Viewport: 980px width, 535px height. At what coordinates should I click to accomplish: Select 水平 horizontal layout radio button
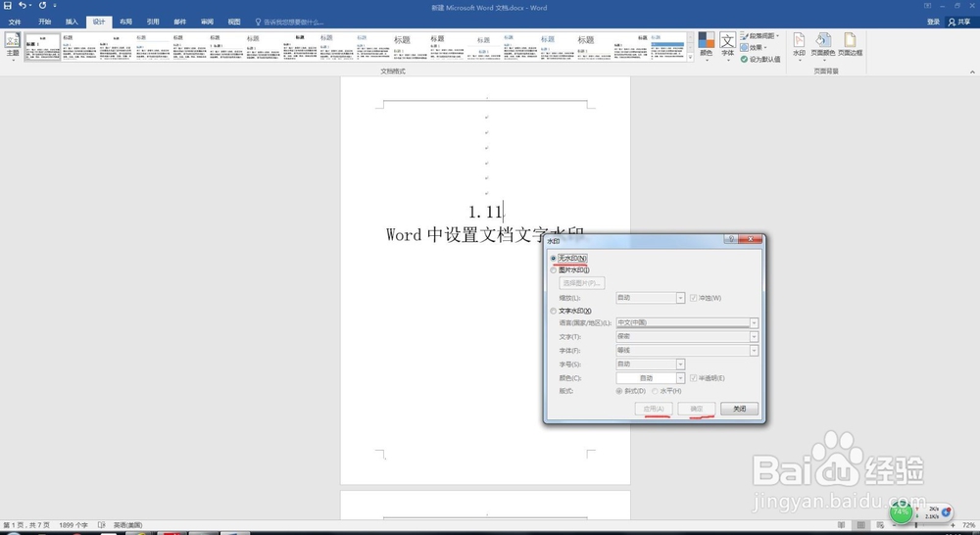tap(655, 391)
